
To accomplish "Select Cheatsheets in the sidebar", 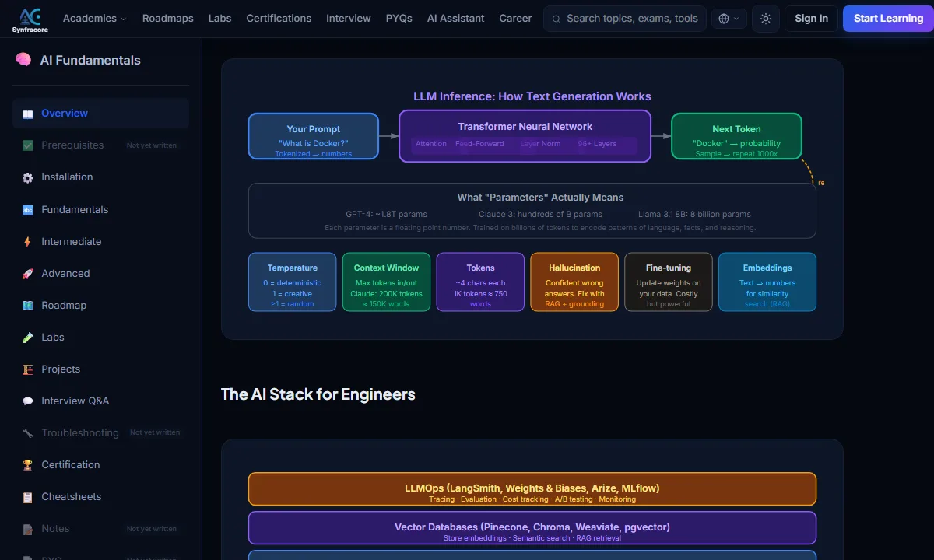I will 100,497.
